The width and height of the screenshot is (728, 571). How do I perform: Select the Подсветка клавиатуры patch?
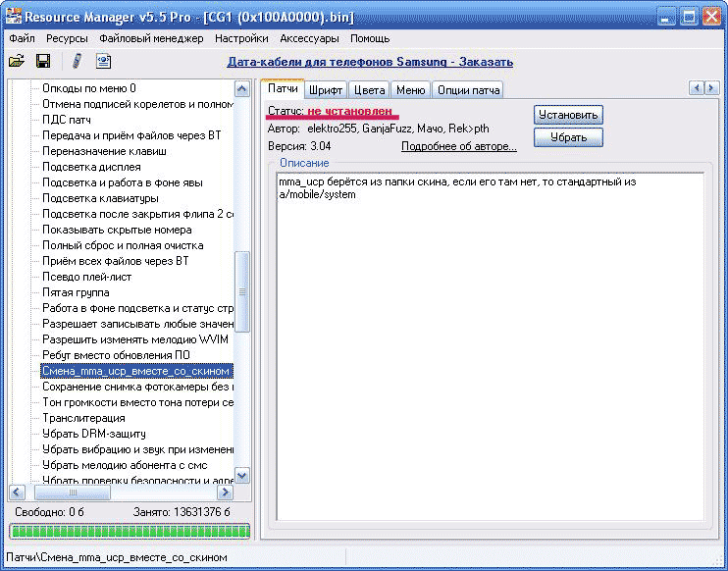coord(100,199)
